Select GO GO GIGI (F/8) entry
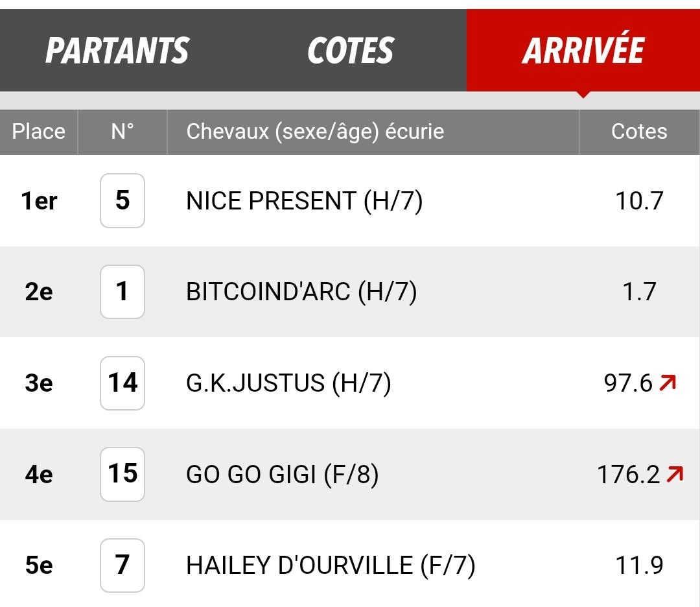This screenshot has width=700, height=607. [x=282, y=474]
